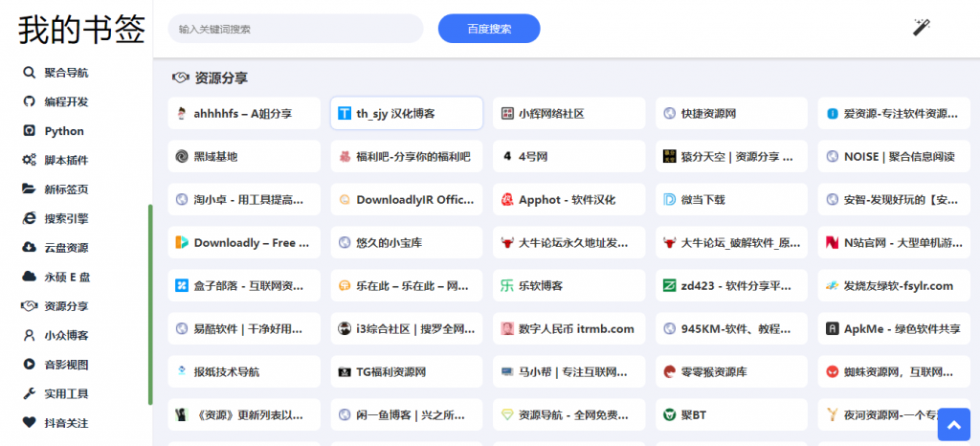
Task: Open the 4号网 link
Action: (568, 156)
